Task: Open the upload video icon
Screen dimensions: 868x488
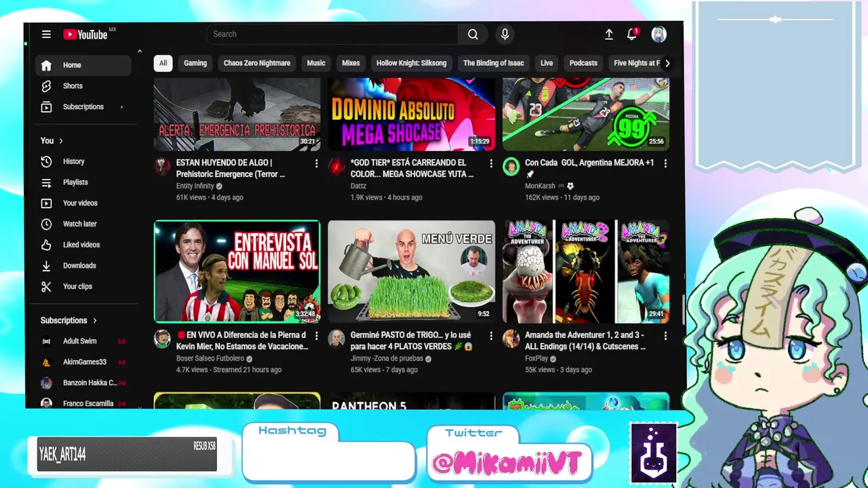Action: pos(609,35)
